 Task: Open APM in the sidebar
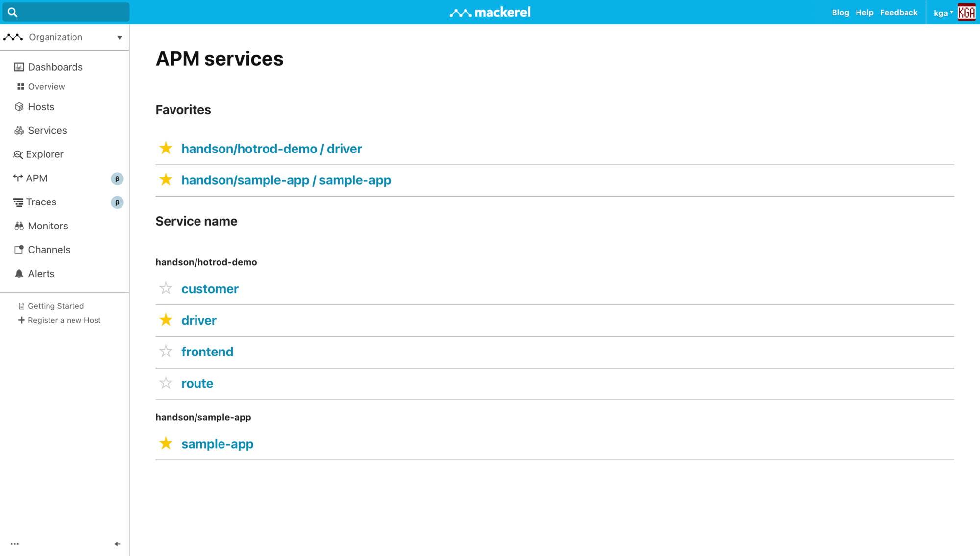(37, 178)
